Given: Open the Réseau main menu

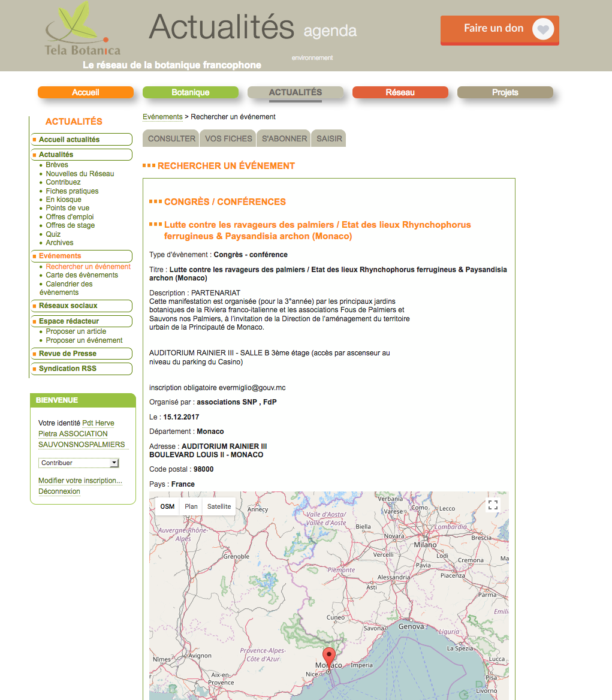Looking at the screenshot, I should 400,92.
